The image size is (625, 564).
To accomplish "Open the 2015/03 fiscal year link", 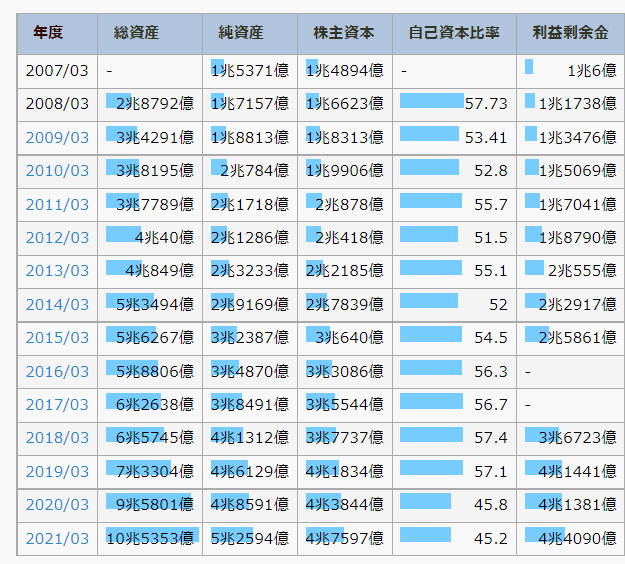I will [x=57, y=338].
